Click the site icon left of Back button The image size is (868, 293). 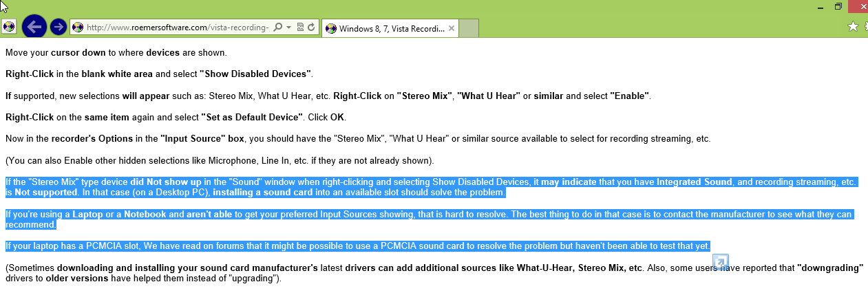tap(9, 28)
